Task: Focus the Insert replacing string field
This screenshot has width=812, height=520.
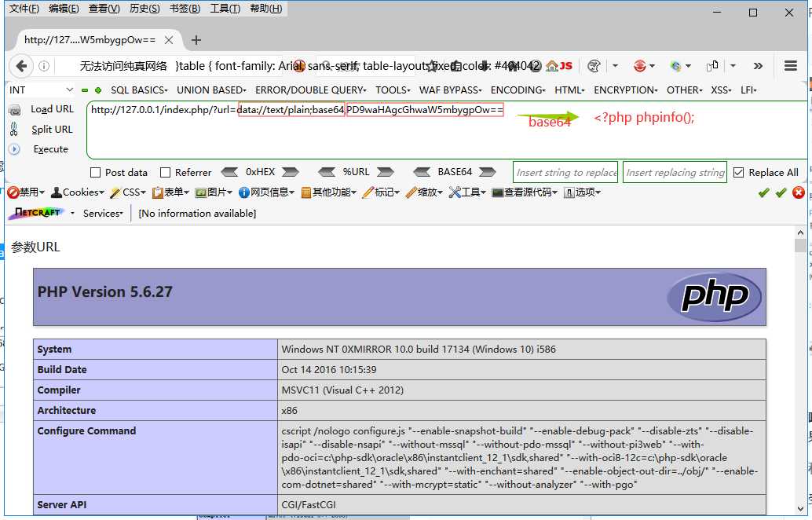Action: point(675,173)
